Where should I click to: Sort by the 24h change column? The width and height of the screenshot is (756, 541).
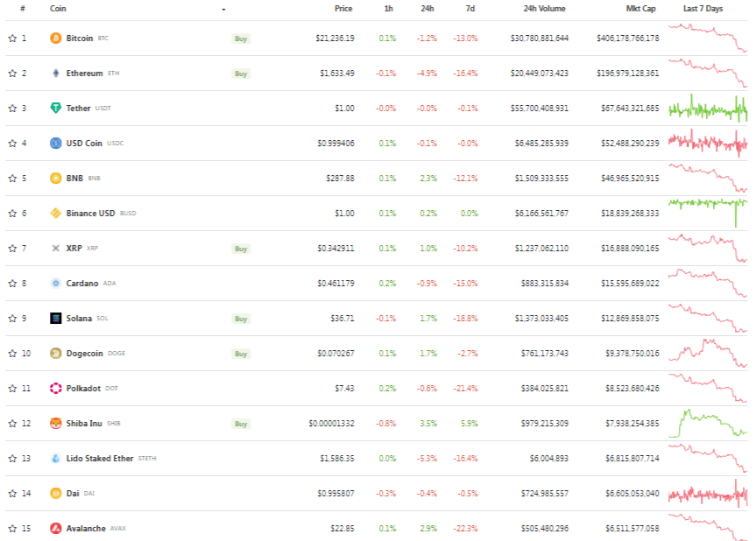point(427,9)
